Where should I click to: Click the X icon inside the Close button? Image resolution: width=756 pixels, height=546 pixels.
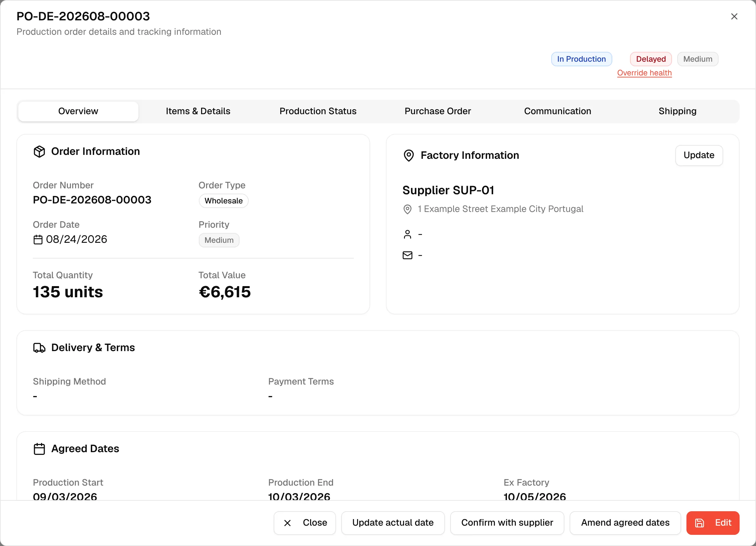(287, 523)
